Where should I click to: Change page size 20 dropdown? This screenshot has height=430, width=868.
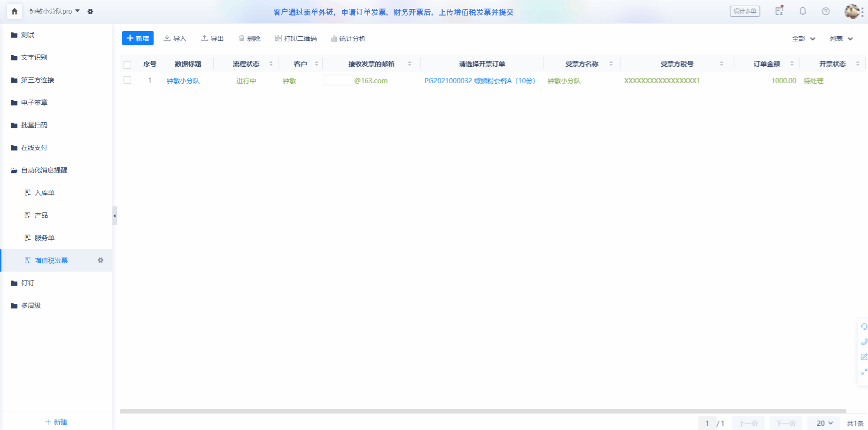pos(824,423)
